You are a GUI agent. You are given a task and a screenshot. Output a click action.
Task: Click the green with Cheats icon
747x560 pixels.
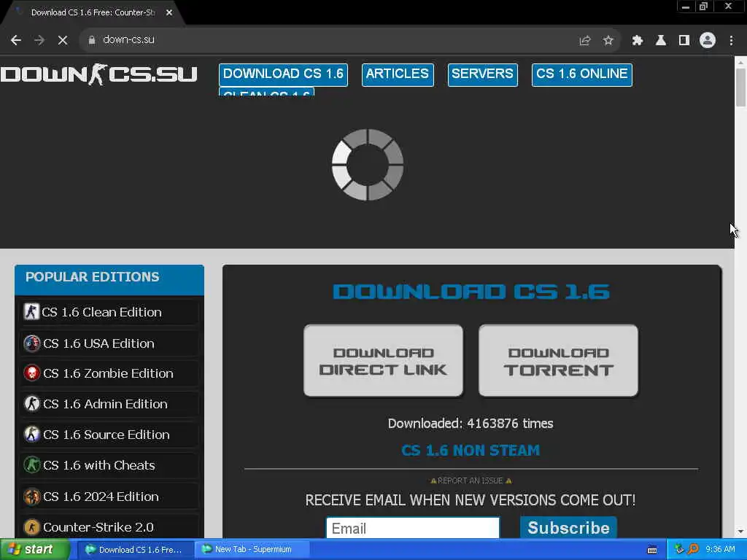point(32,464)
